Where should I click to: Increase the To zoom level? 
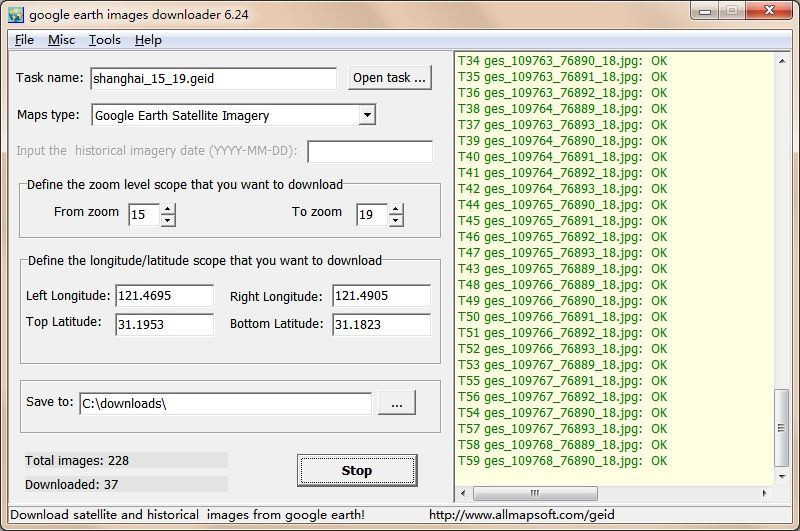tap(395, 209)
